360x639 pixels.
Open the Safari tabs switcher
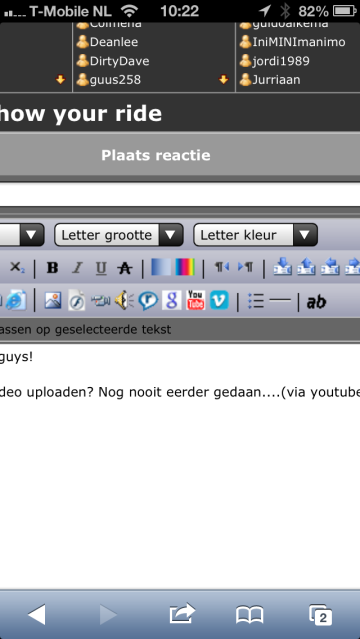tap(320, 615)
